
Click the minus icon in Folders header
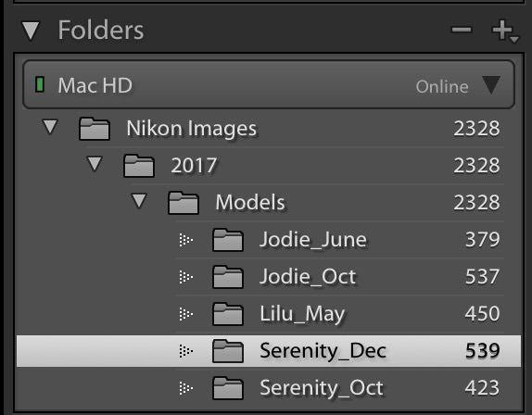tap(462, 30)
